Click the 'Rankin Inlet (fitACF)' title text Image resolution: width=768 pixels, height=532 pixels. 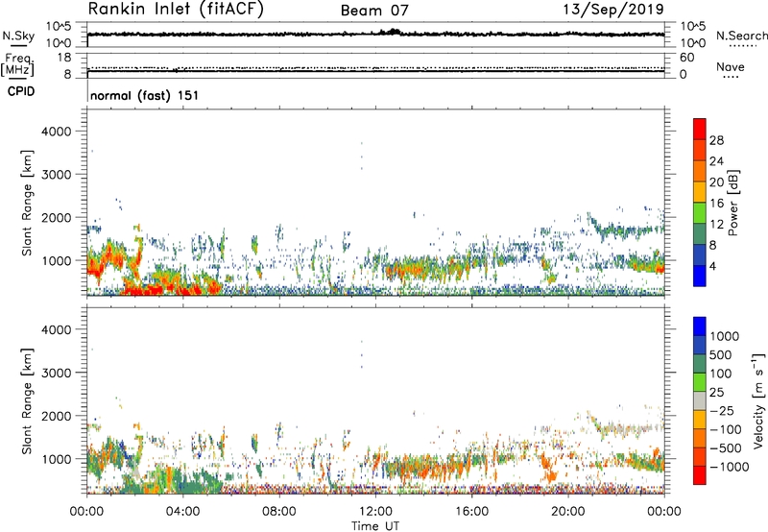tap(176, 10)
